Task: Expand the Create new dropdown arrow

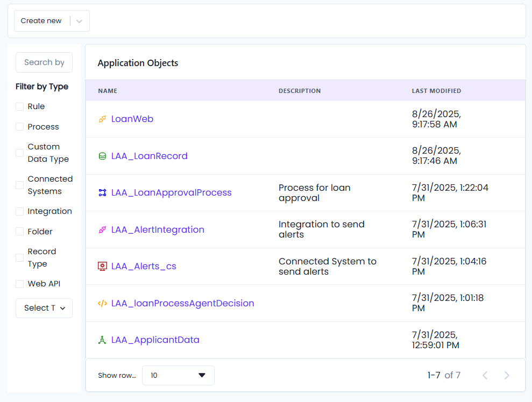Action: [x=80, y=21]
